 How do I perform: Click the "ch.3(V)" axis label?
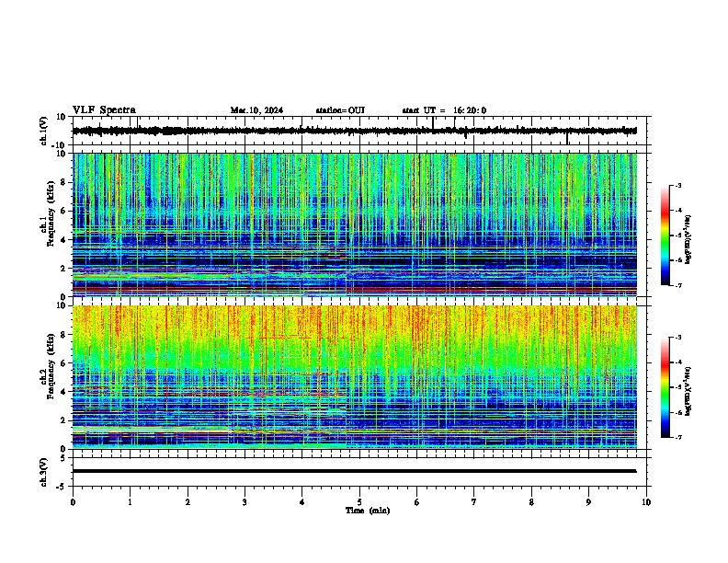click(x=44, y=472)
